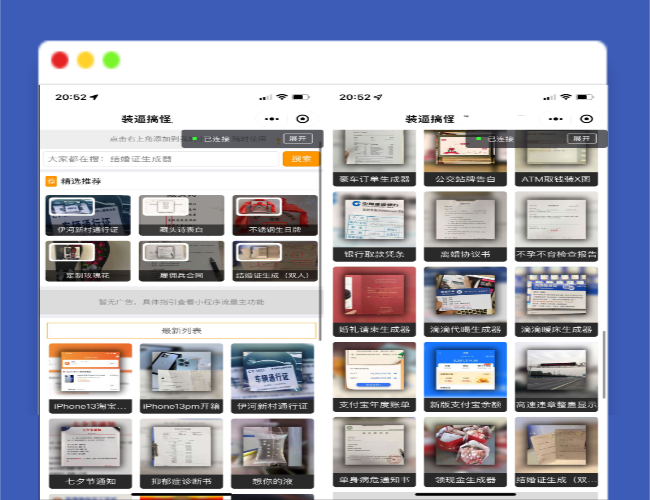Click the 最新列表 section header
The width and height of the screenshot is (650, 500).
coord(182,330)
